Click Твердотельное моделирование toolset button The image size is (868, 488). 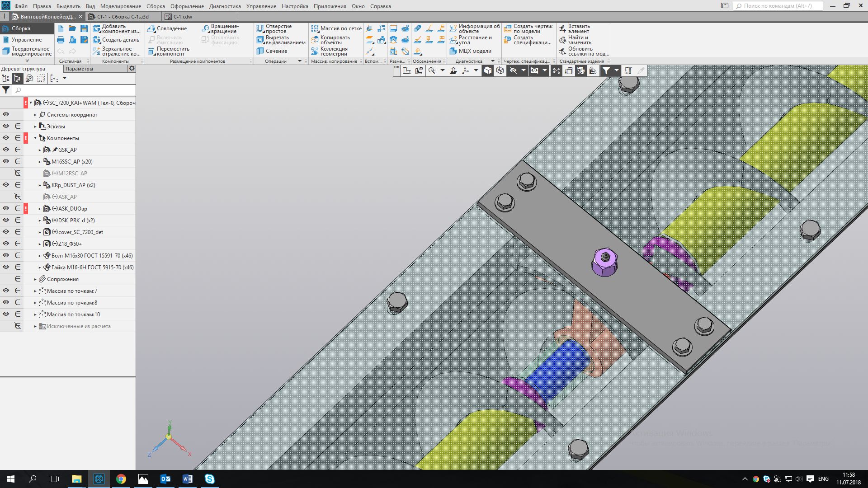point(27,51)
